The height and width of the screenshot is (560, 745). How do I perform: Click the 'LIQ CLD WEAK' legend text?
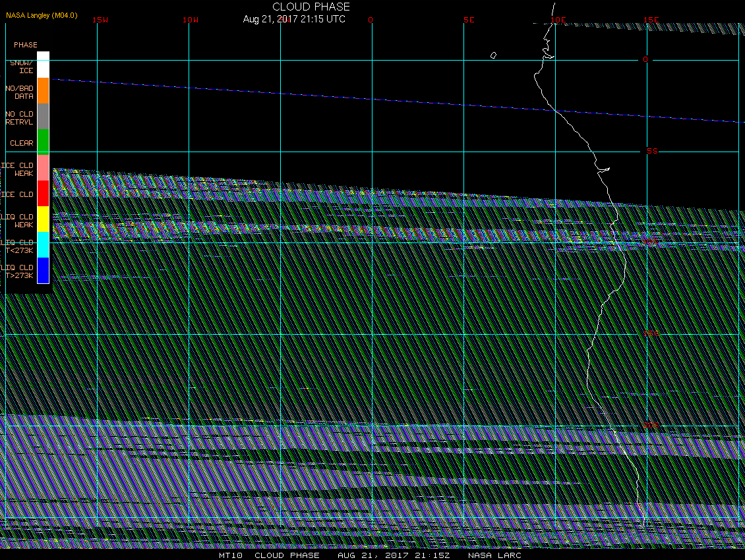coord(18,221)
